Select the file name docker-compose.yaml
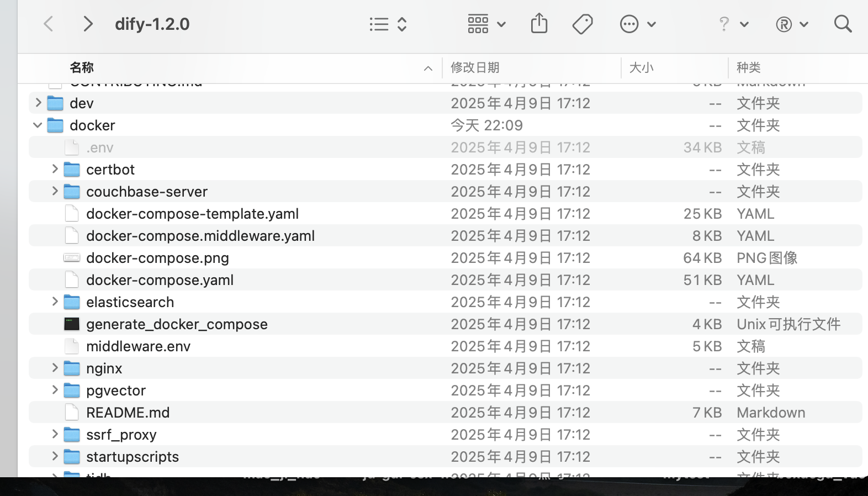 pos(160,280)
